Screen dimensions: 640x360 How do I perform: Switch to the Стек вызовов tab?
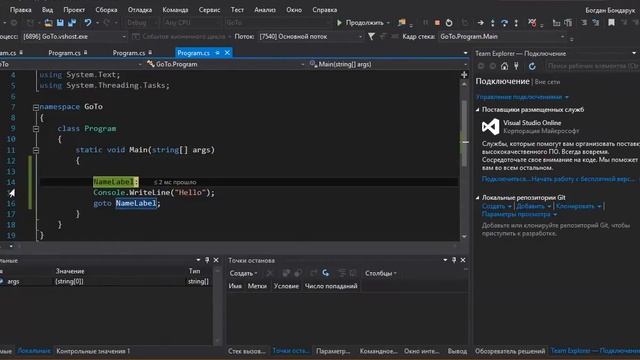click(x=246, y=351)
